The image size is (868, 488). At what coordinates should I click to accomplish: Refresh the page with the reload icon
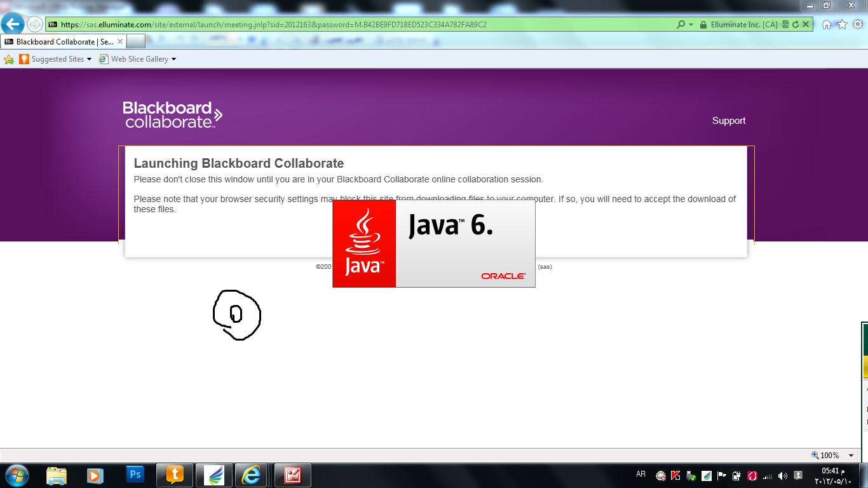pyautogui.click(x=795, y=24)
